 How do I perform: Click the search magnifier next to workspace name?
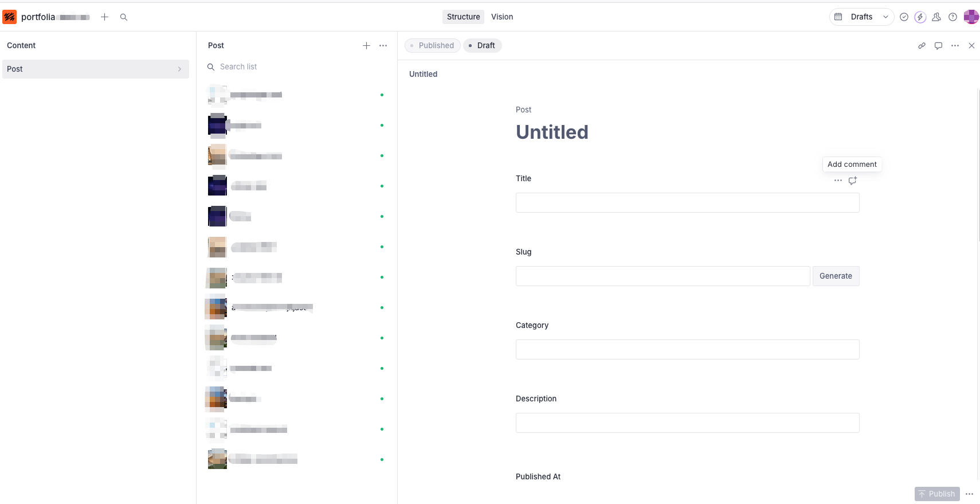click(124, 17)
